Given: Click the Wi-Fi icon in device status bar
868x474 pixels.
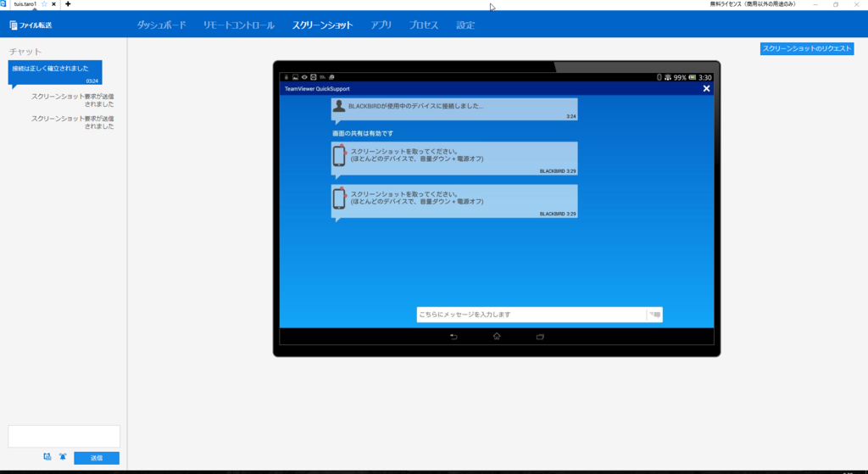Looking at the screenshot, I should [x=668, y=77].
